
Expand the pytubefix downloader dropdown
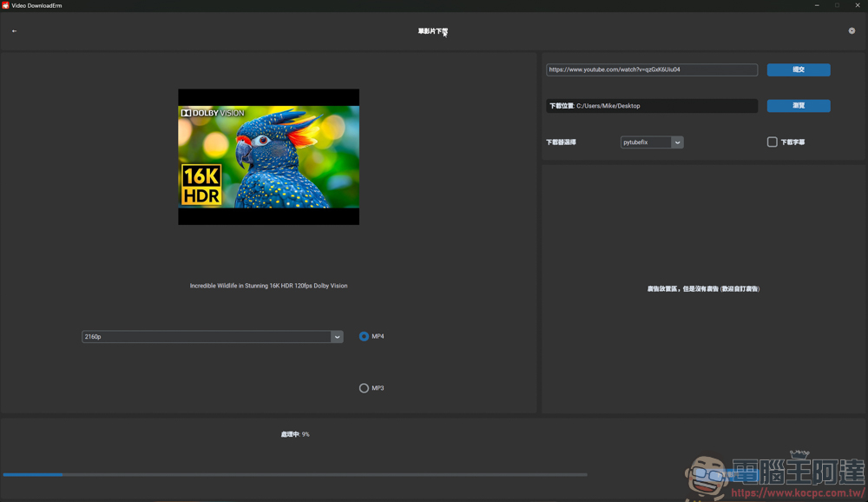[651, 142]
